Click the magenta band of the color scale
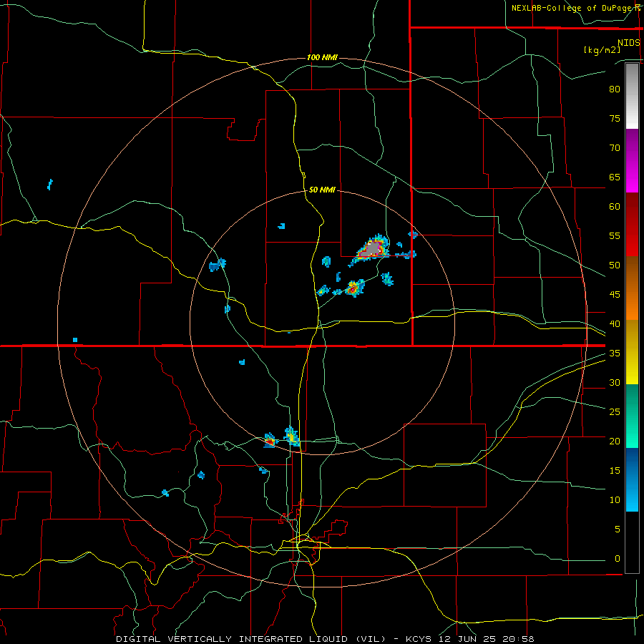Viewport: 644px width, 644px height. [x=632, y=161]
